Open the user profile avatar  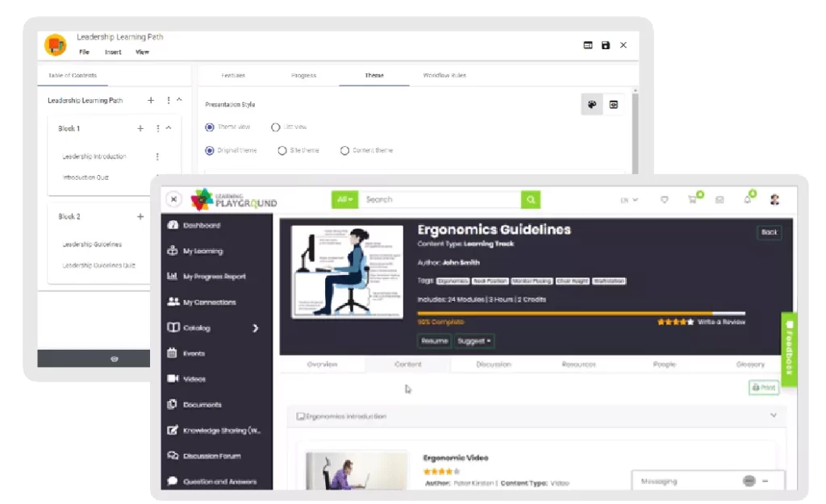(774, 200)
